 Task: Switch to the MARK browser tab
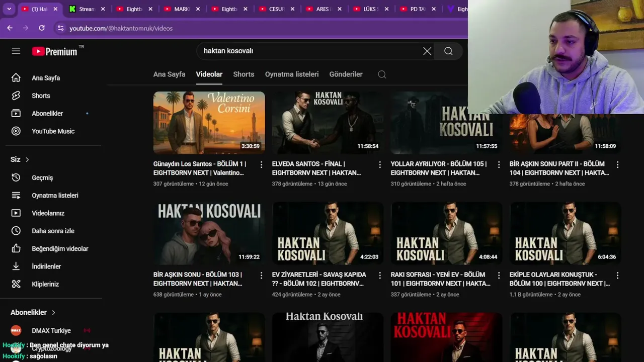182,9
